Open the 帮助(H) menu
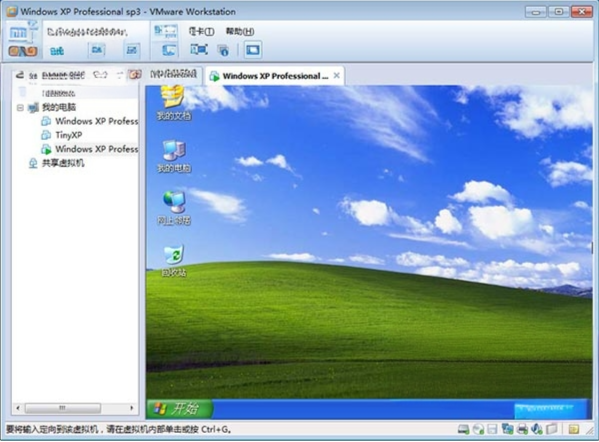The width and height of the screenshot is (599, 442). click(240, 31)
